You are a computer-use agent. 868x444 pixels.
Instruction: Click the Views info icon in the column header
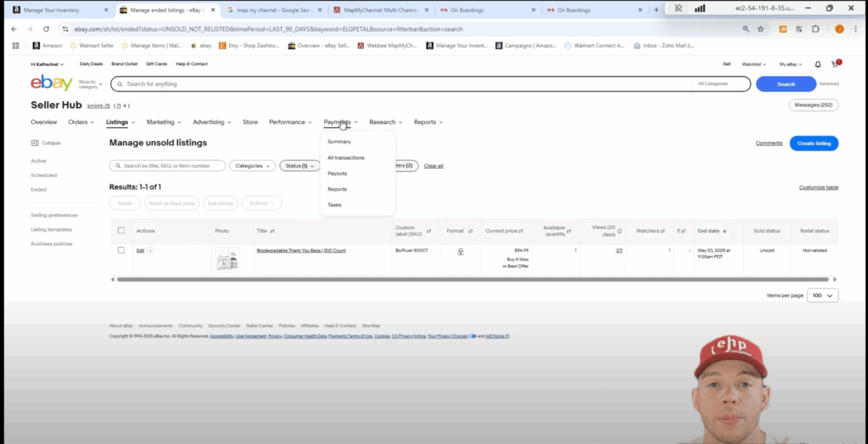pos(619,231)
